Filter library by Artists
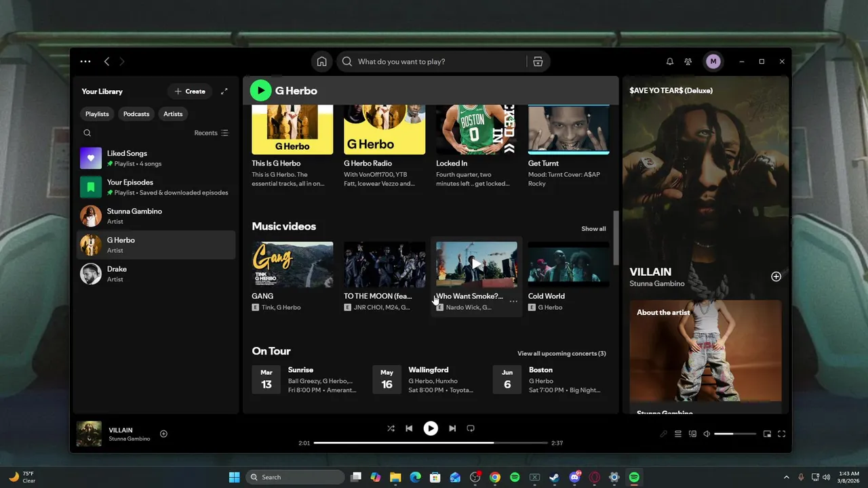 coord(173,114)
